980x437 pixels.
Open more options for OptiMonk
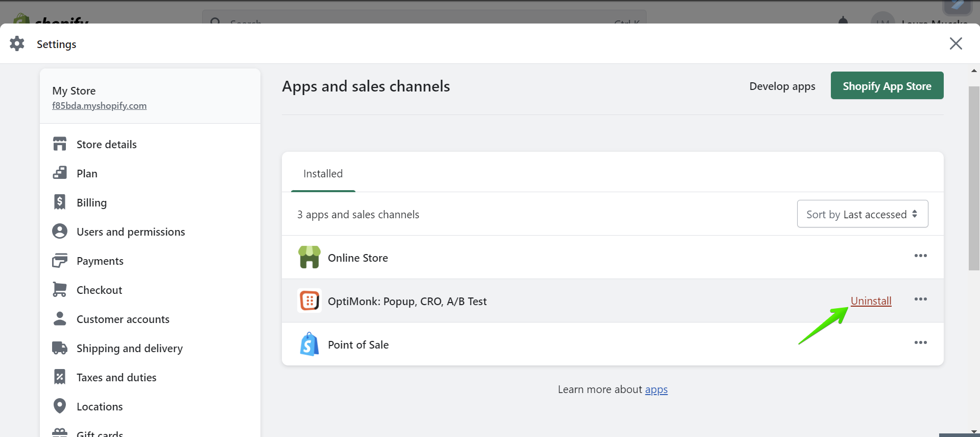[x=921, y=299]
